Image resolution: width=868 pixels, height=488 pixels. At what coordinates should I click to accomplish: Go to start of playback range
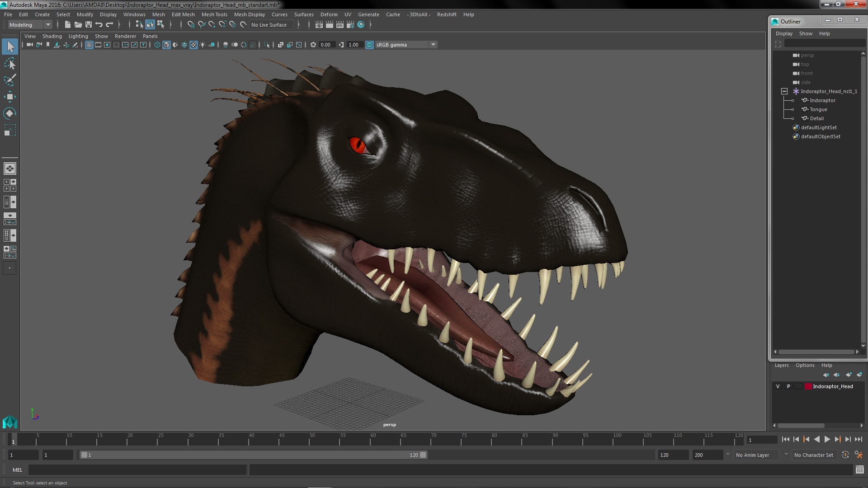(785, 439)
